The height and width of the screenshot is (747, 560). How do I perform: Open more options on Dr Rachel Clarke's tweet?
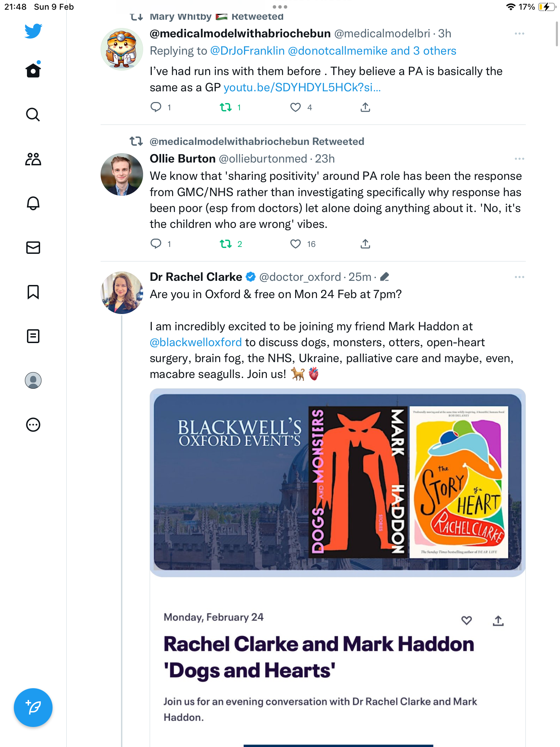click(519, 277)
